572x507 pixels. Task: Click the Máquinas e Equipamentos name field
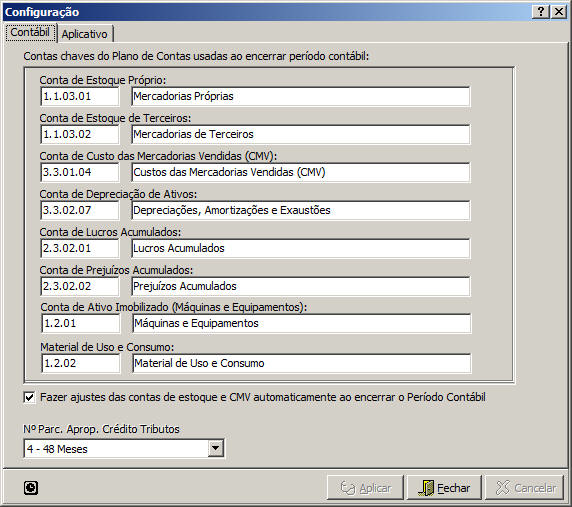[x=302, y=323]
